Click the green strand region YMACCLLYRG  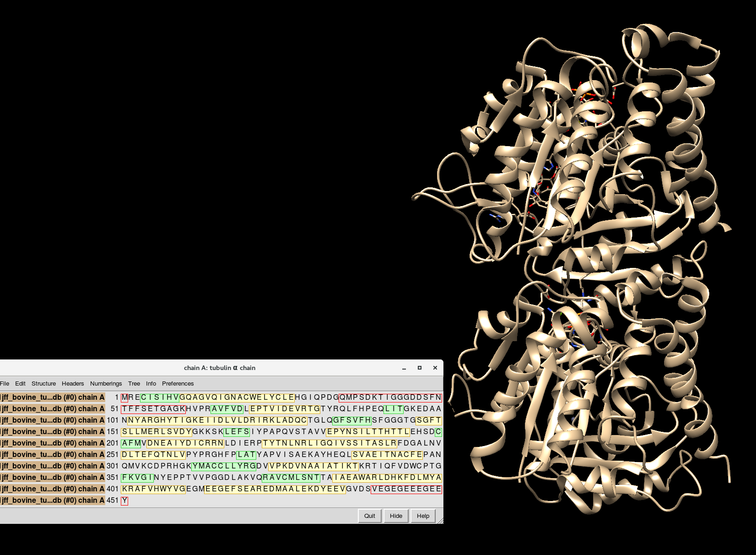224,466
